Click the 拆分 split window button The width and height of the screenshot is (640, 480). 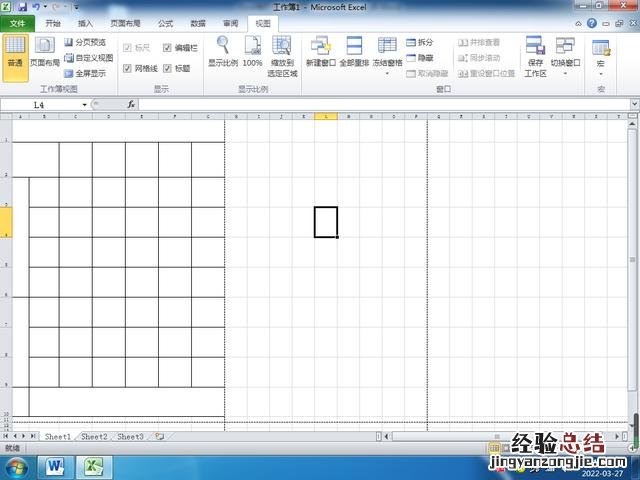coord(419,43)
